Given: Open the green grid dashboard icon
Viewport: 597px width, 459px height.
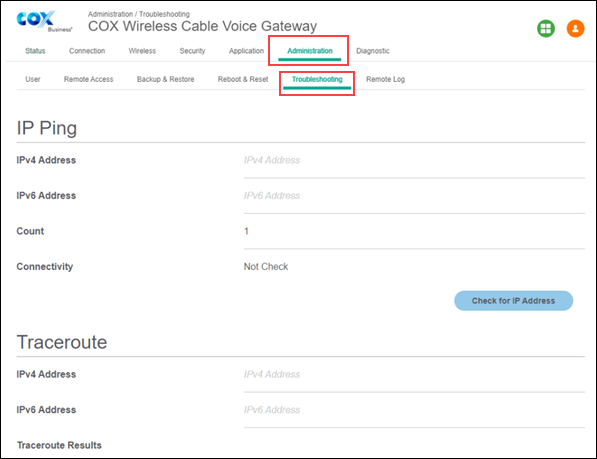Looking at the screenshot, I should tap(546, 29).
